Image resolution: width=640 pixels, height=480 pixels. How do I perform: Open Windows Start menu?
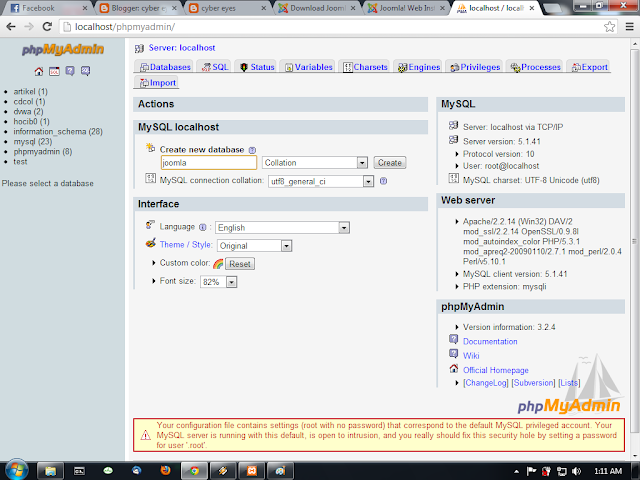[x=16, y=470]
